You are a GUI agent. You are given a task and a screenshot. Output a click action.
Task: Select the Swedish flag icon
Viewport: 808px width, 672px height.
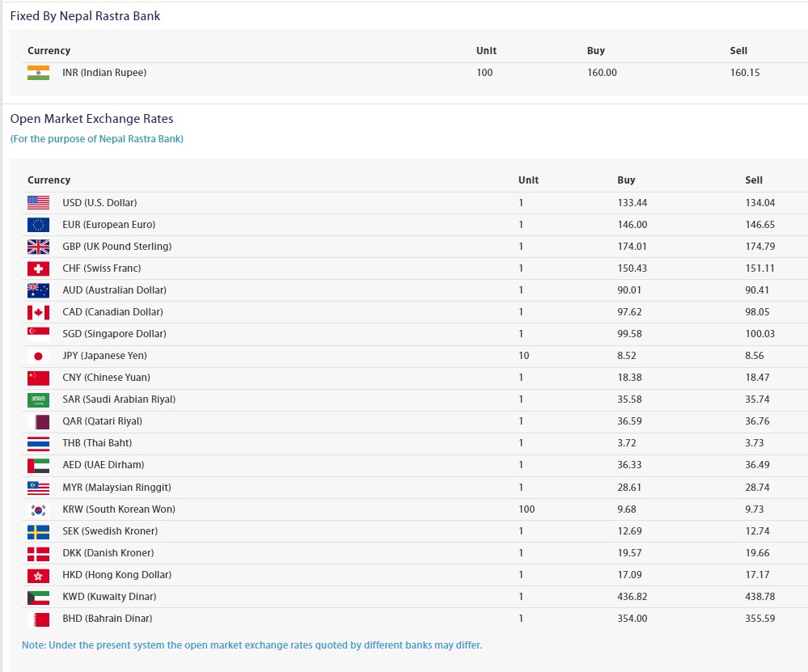click(38, 531)
